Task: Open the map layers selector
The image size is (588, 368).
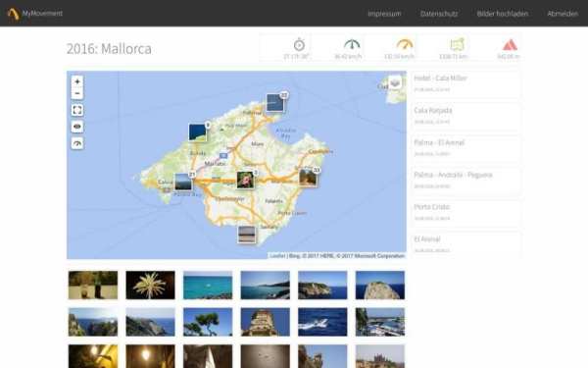Action: coord(395,82)
